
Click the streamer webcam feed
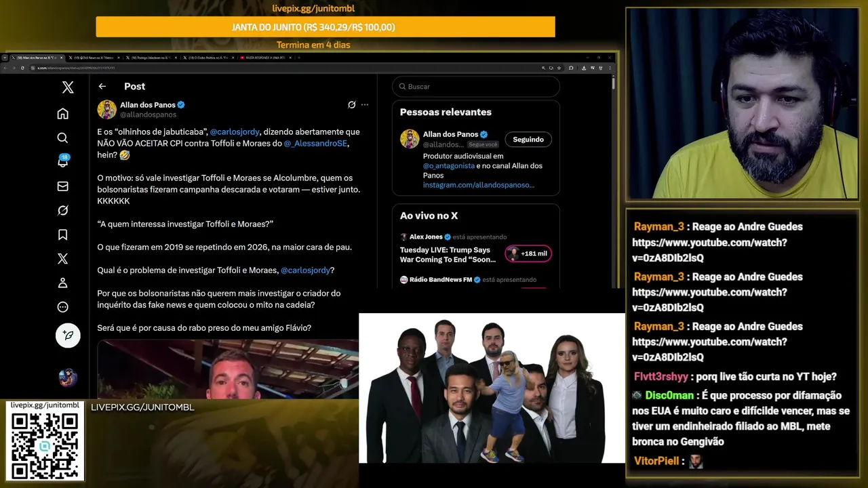pos(743,104)
